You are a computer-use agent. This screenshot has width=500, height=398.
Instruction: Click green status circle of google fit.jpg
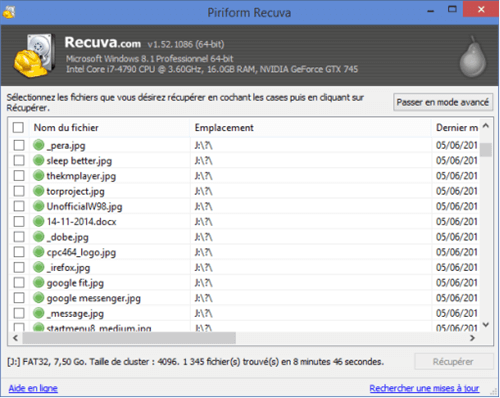tap(39, 283)
